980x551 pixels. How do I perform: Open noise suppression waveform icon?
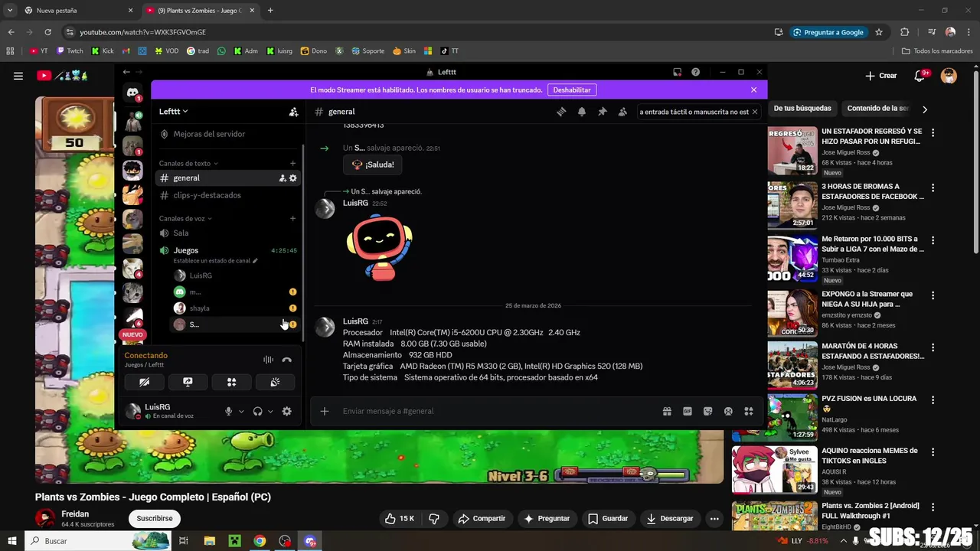tap(268, 360)
